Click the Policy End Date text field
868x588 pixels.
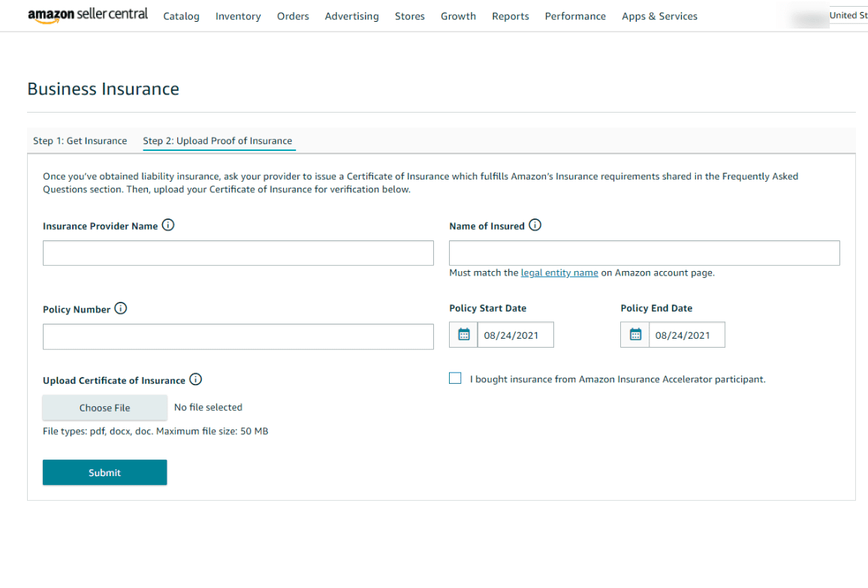pyautogui.click(x=687, y=334)
